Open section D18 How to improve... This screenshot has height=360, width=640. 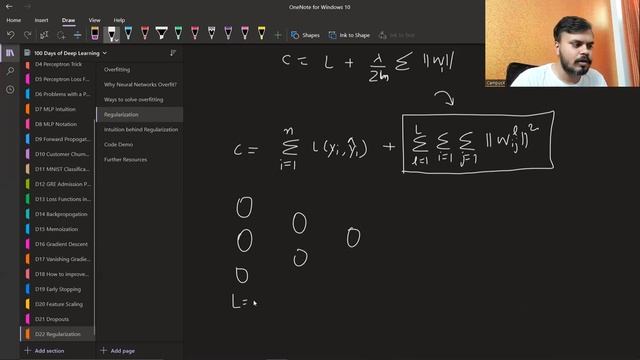tap(58, 274)
